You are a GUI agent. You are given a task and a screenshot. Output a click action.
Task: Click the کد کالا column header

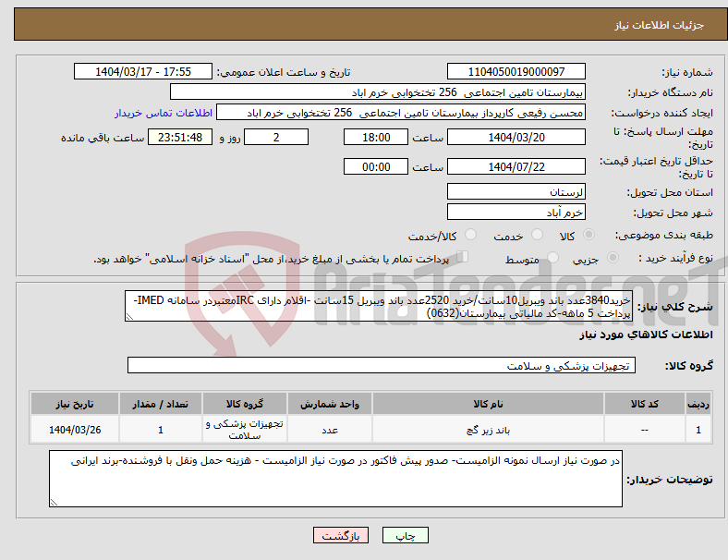645,404
